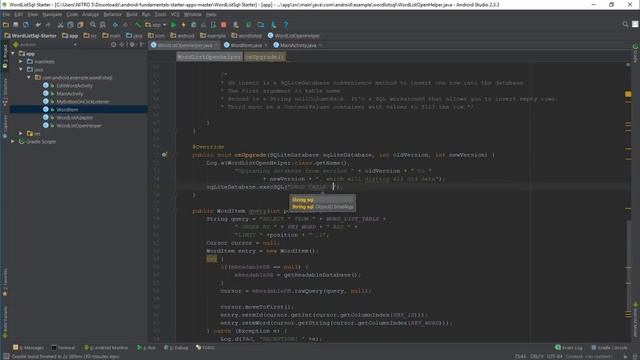Open the TODO tool window

pyautogui.click(x=205, y=348)
